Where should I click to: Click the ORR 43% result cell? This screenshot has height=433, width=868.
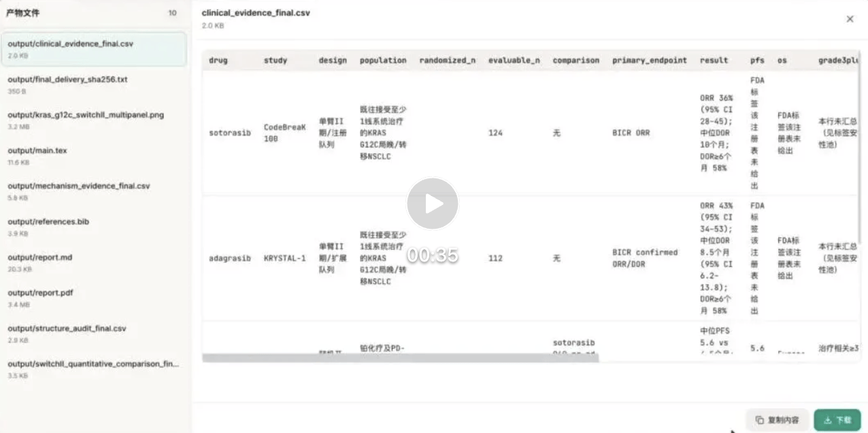[x=717, y=258]
